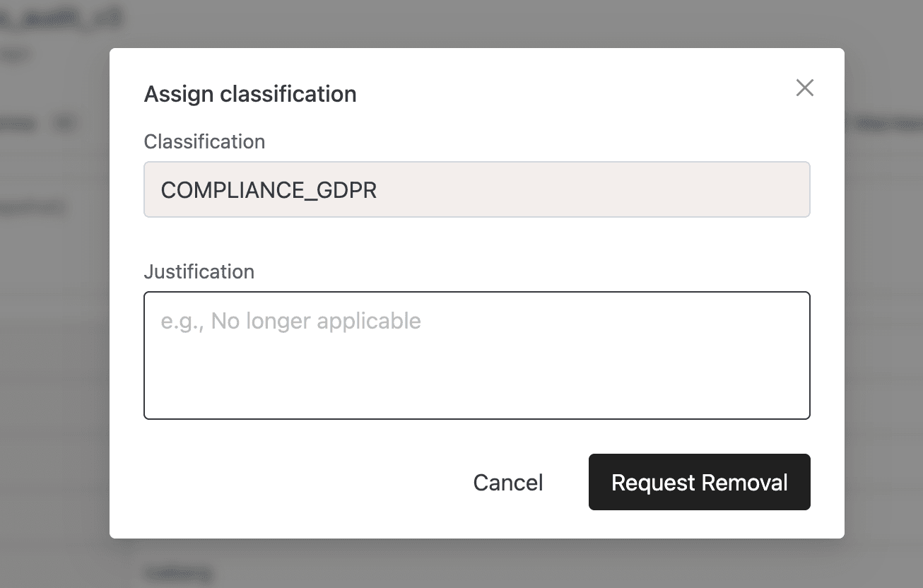Click the COMPLIANCE_GDPR text in the Classification box

tap(269, 190)
